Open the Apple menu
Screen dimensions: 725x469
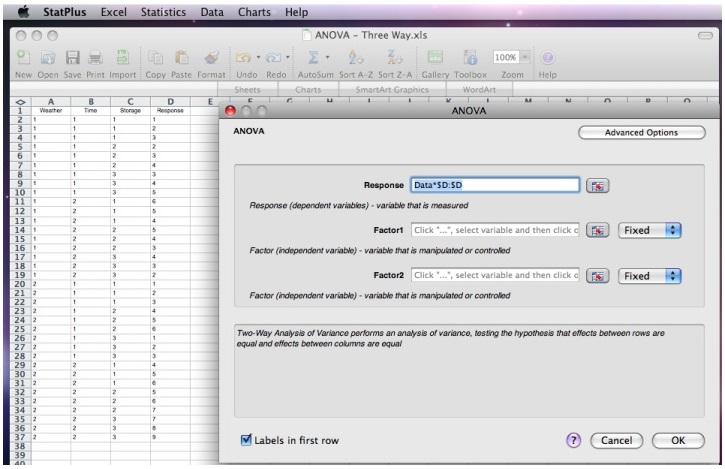click(23, 12)
